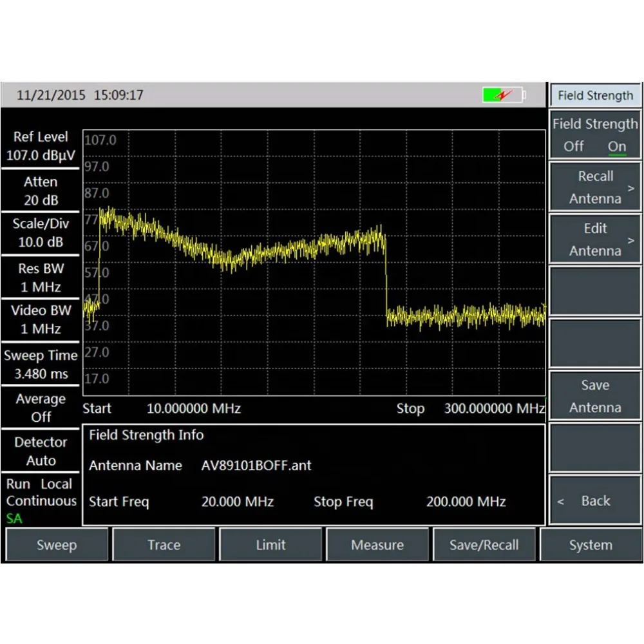Click the antenna Stop Freq 200.000 MHz value

pos(466,502)
